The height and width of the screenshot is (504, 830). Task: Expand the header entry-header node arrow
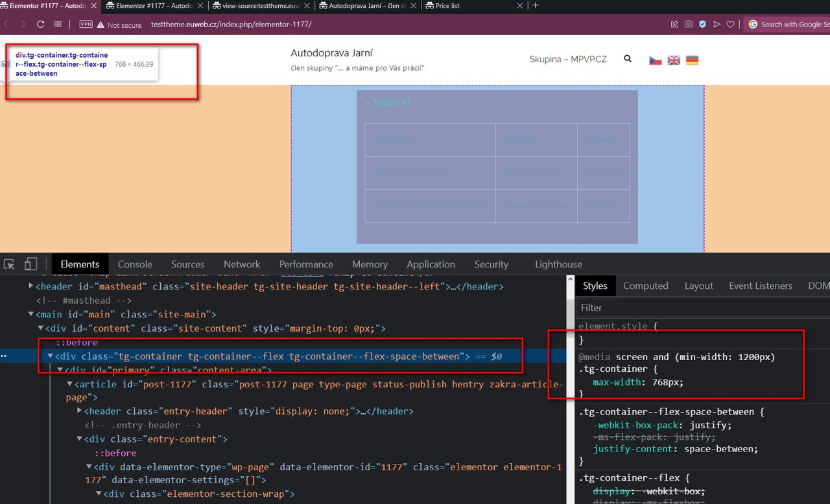[80, 411]
